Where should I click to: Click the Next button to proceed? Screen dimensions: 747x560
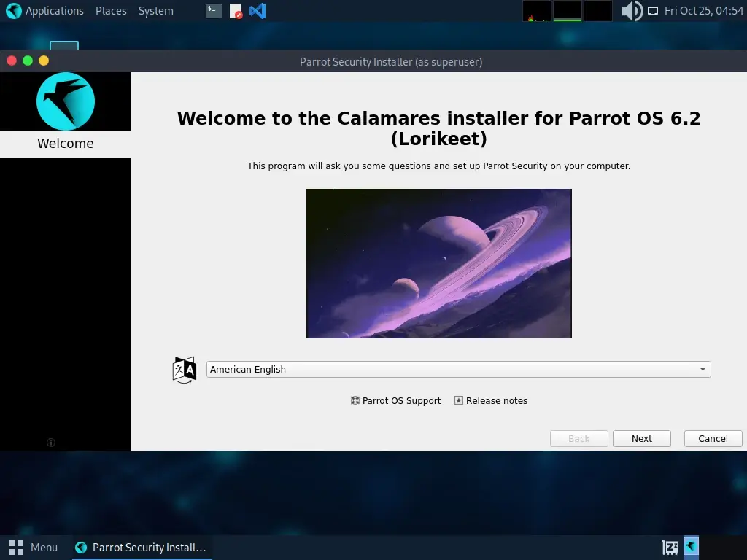point(641,438)
